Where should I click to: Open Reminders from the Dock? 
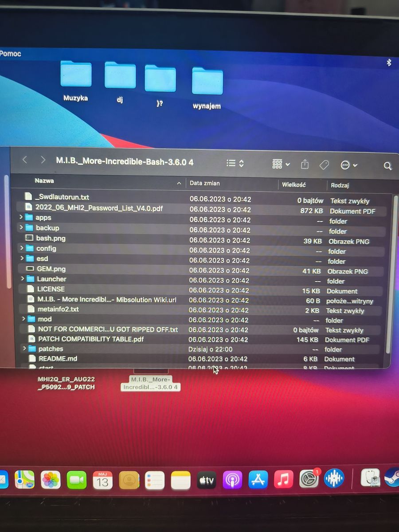pyautogui.click(x=155, y=480)
